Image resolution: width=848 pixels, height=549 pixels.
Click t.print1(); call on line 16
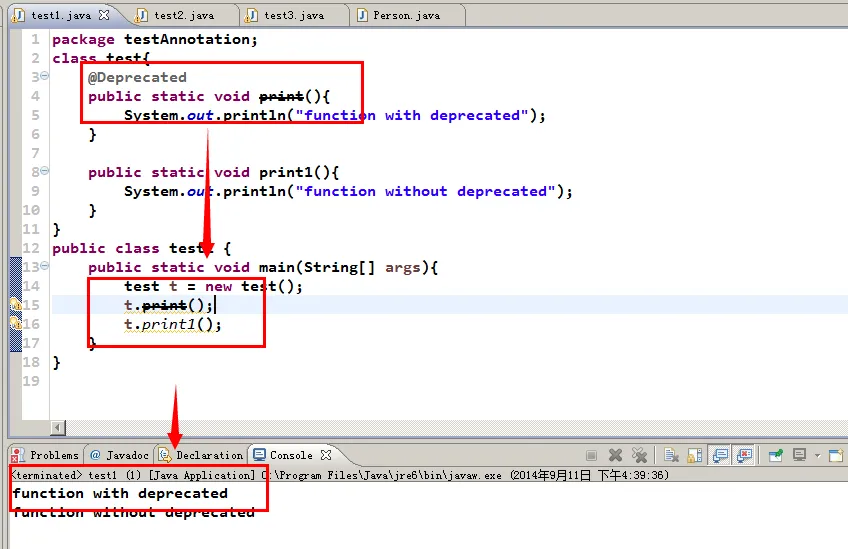tap(173, 325)
